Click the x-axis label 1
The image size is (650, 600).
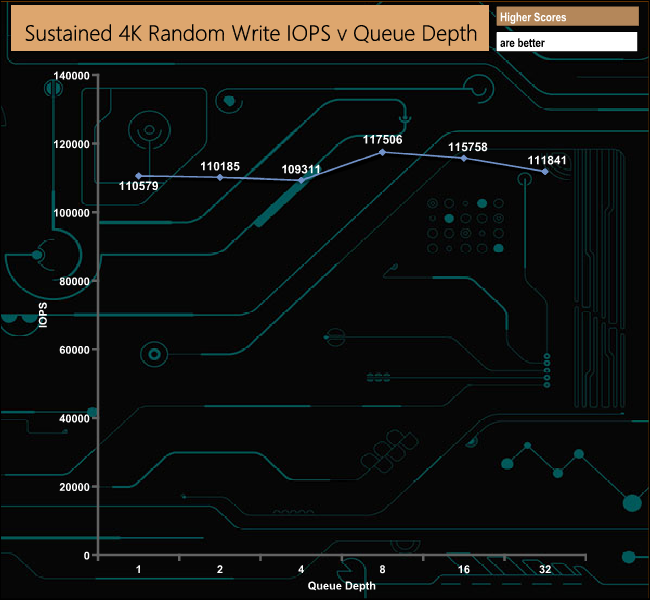click(x=138, y=569)
